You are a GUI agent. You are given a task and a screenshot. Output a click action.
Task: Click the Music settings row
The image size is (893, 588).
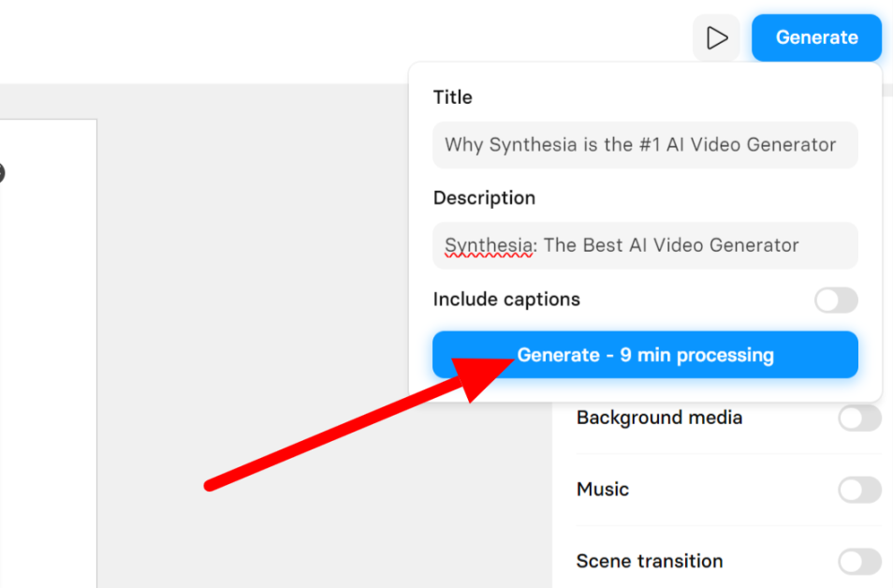pyautogui.click(x=602, y=489)
